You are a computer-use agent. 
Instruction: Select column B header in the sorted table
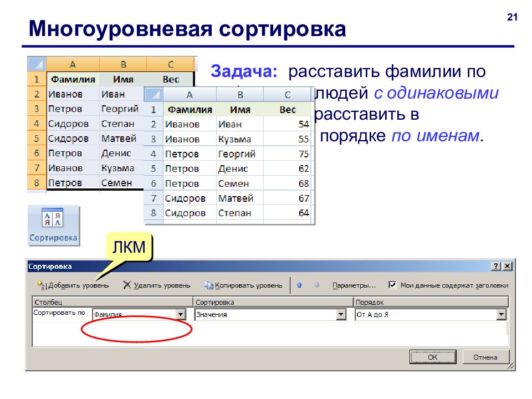click(240, 94)
